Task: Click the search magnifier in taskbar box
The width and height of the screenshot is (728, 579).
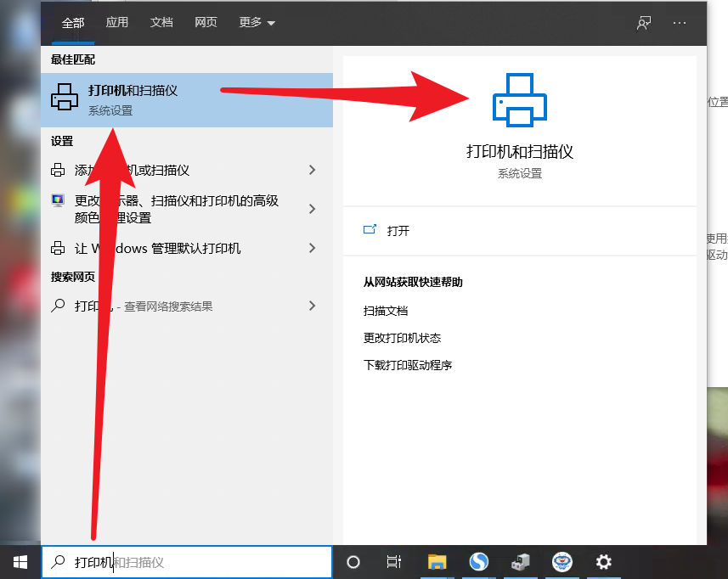Action: [58, 562]
